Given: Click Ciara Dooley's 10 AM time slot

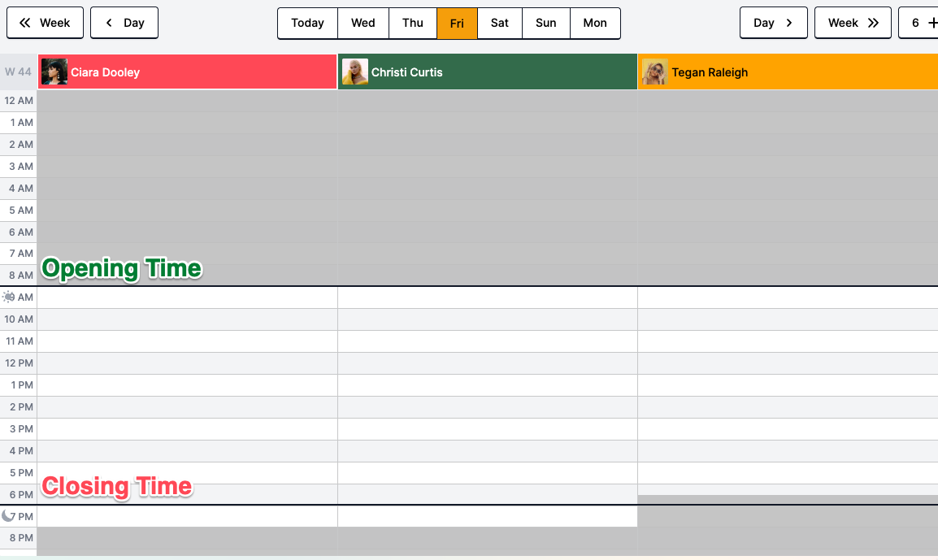Looking at the screenshot, I should point(187,319).
